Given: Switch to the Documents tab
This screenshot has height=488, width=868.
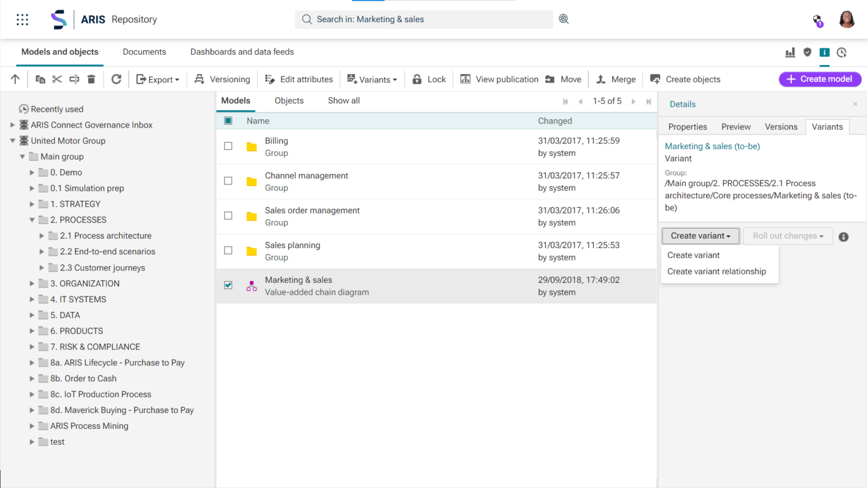Looking at the screenshot, I should tap(144, 51).
